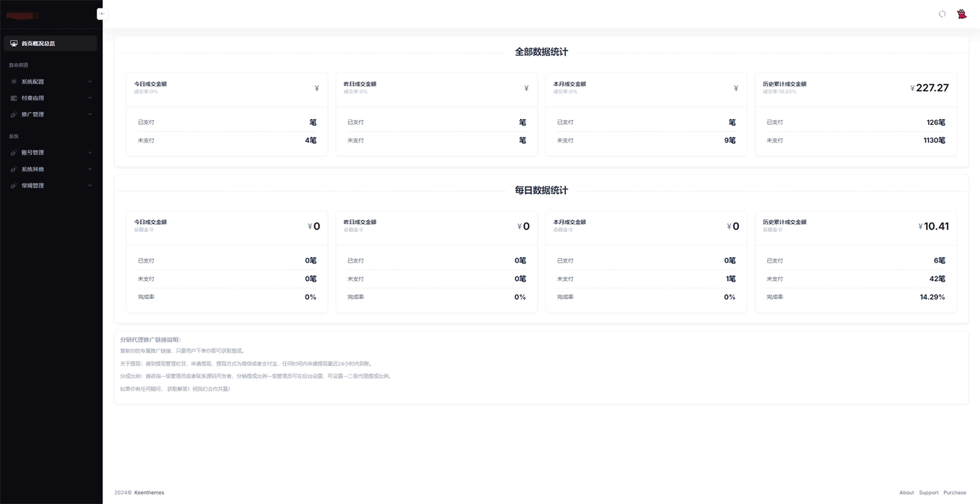Click the wallet icon beside 付费应用
This screenshot has width=980, height=504.
pyautogui.click(x=14, y=98)
